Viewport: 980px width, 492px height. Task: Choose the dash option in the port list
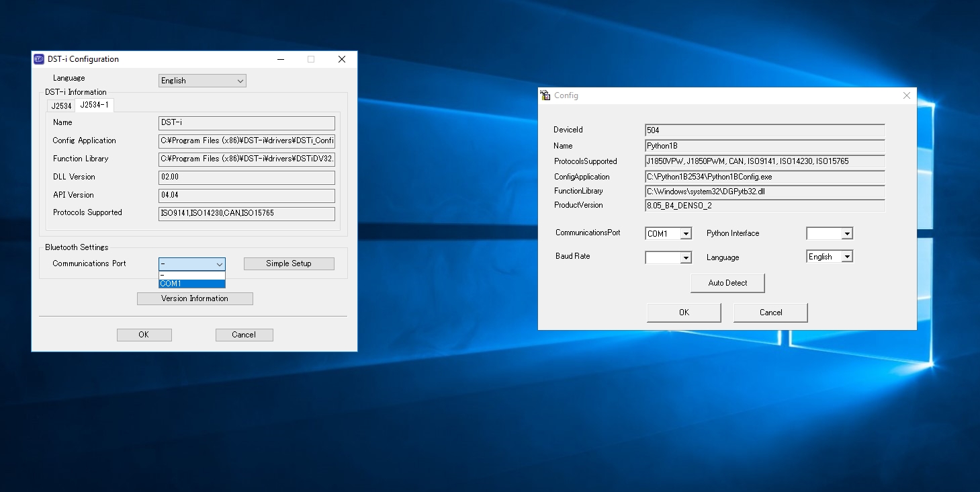coord(191,275)
